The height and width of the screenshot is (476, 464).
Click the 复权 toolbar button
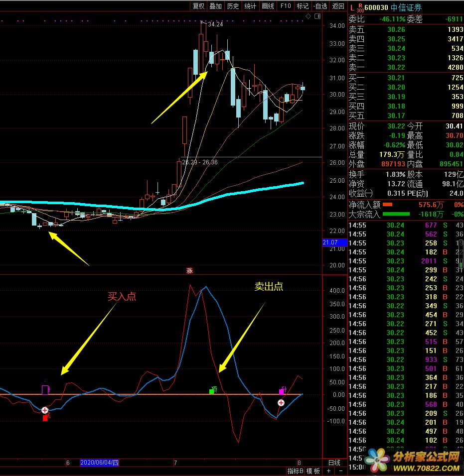coord(199,6)
